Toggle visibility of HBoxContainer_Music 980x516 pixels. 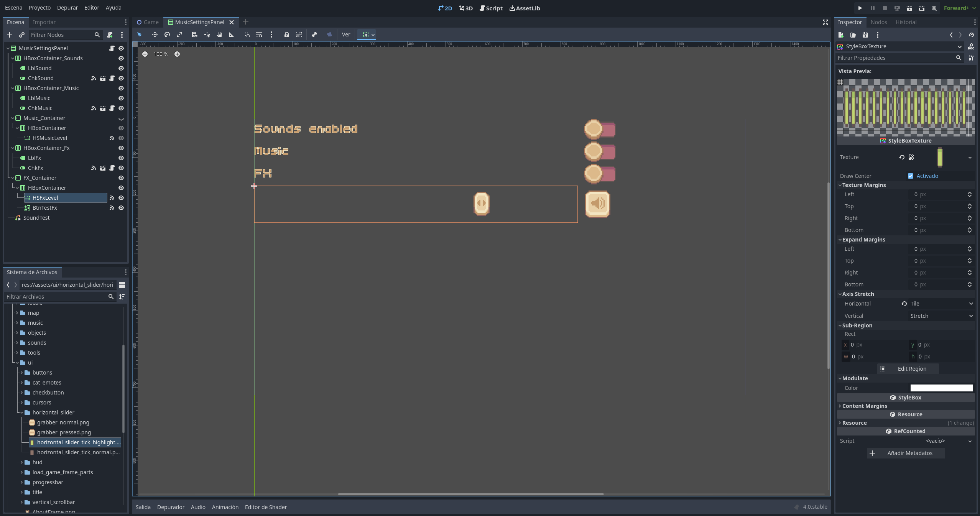pos(120,88)
